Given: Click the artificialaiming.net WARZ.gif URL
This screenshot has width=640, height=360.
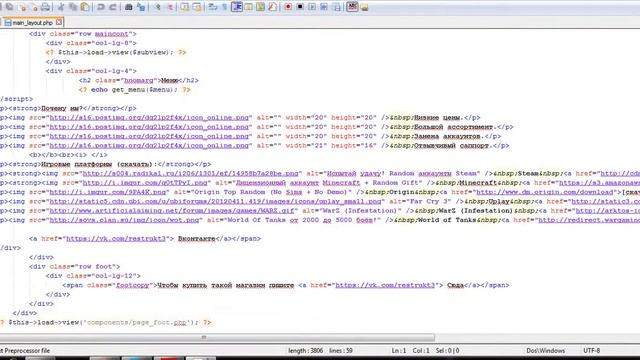Looking at the screenshot, I should (172, 211).
